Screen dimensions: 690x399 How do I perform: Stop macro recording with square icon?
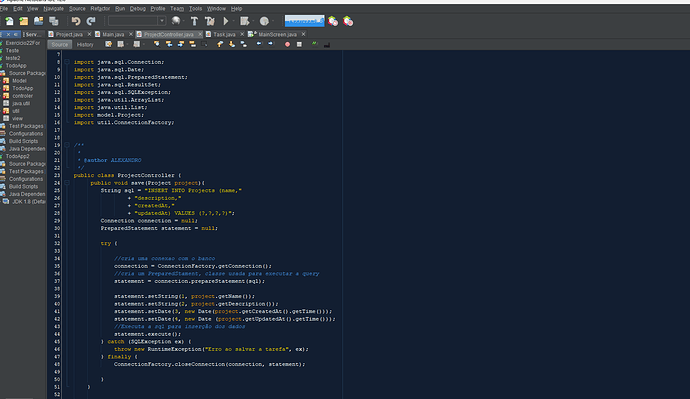(299, 44)
